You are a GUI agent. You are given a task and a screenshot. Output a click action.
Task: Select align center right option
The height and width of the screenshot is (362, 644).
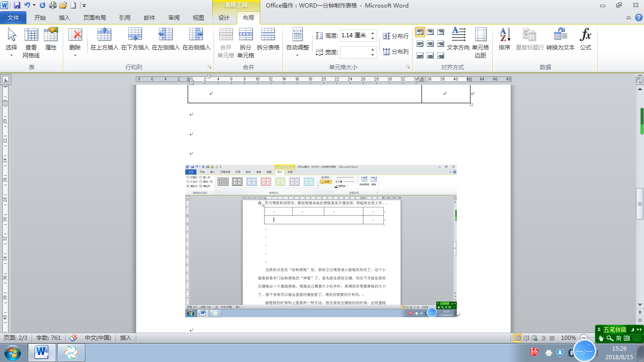coord(441,44)
